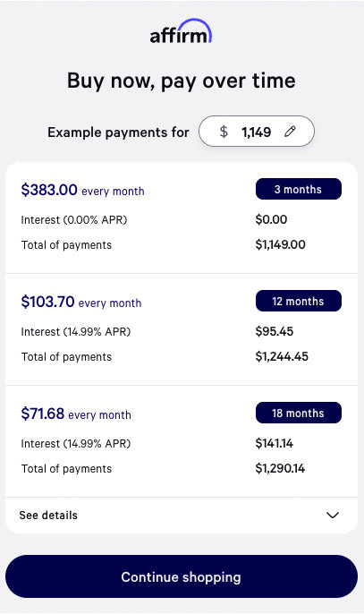Select the 12 months plan badge
Viewport: 364px width, 614px height.
pyautogui.click(x=298, y=301)
